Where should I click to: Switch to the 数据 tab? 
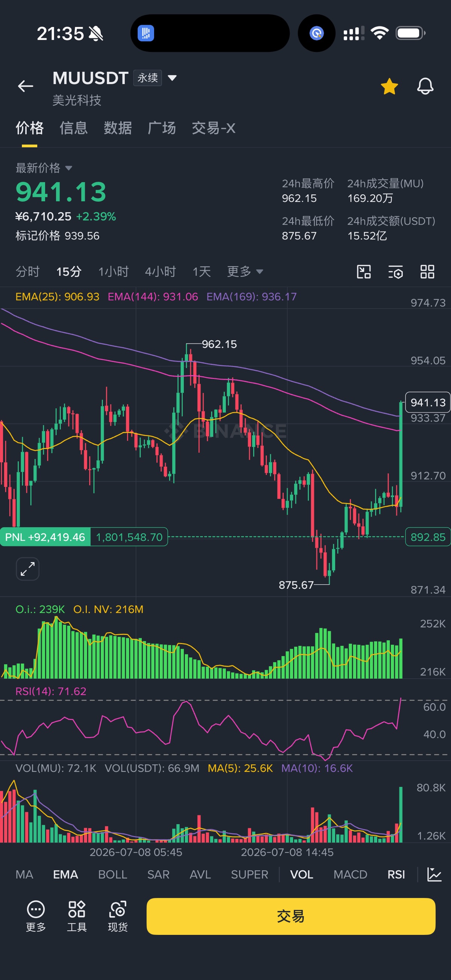click(118, 128)
